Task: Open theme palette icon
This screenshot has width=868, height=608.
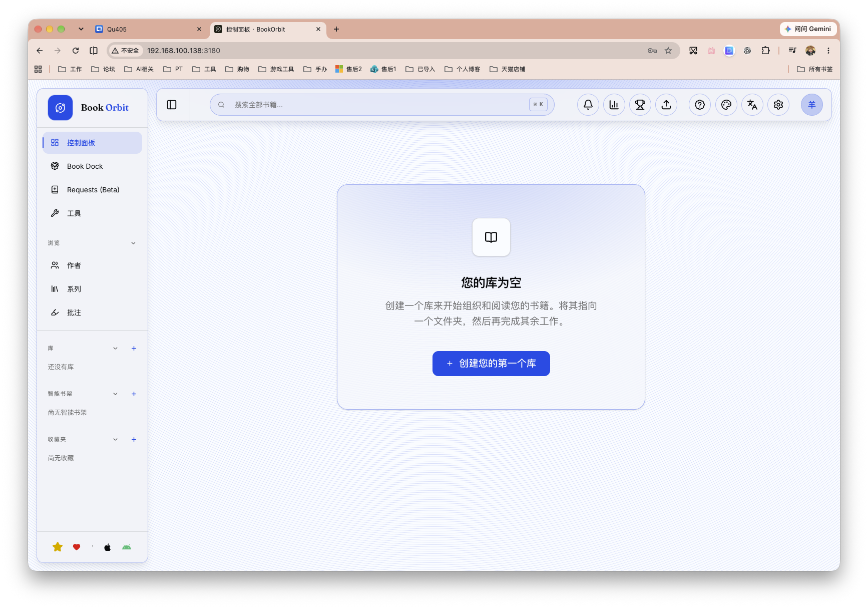Action: (x=726, y=105)
